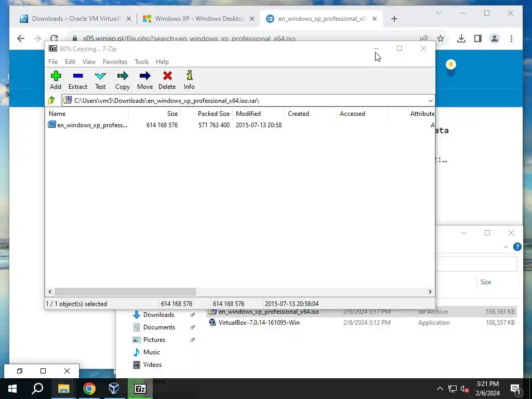Open the View menu

coord(89,61)
